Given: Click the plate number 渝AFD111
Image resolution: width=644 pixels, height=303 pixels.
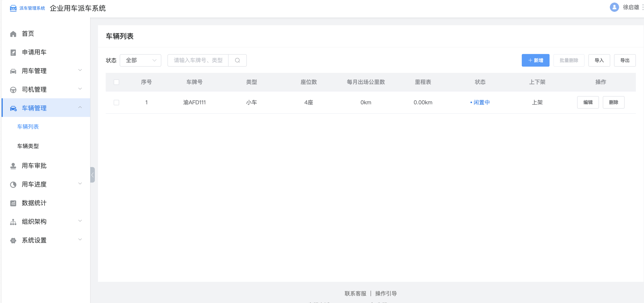Looking at the screenshot, I should point(194,102).
